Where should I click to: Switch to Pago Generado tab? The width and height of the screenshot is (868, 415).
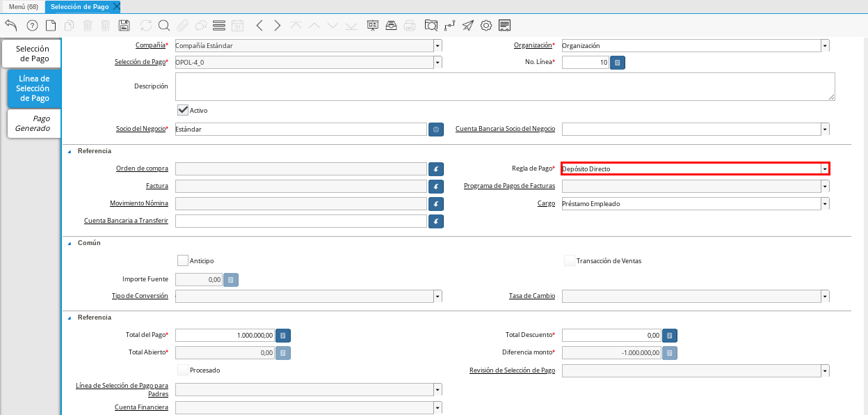(x=33, y=123)
